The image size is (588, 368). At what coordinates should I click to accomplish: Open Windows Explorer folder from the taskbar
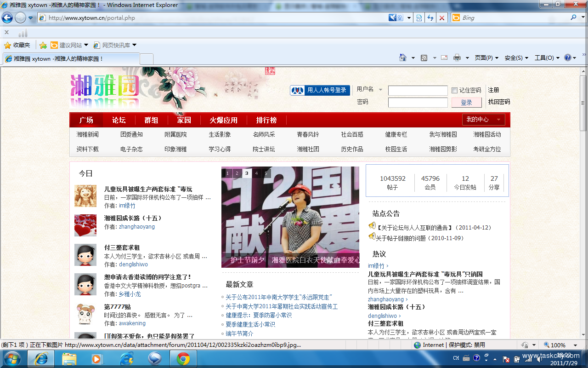pyautogui.click(x=69, y=358)
